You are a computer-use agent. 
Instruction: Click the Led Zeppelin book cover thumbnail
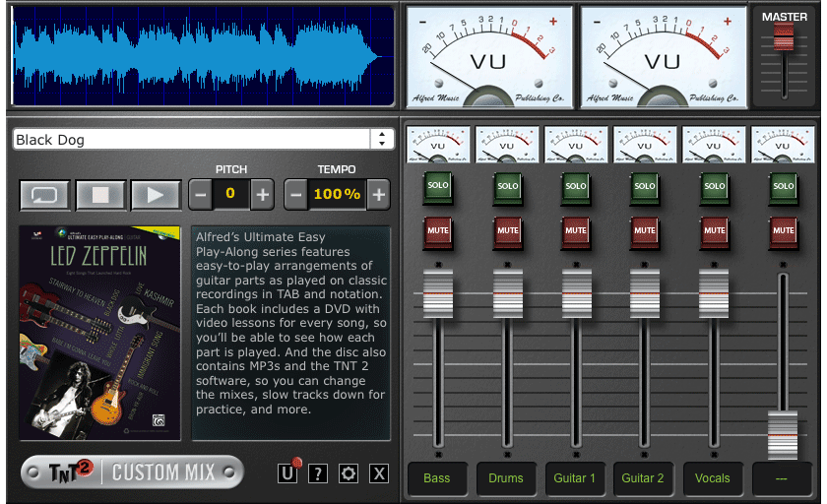click(100, 333)
